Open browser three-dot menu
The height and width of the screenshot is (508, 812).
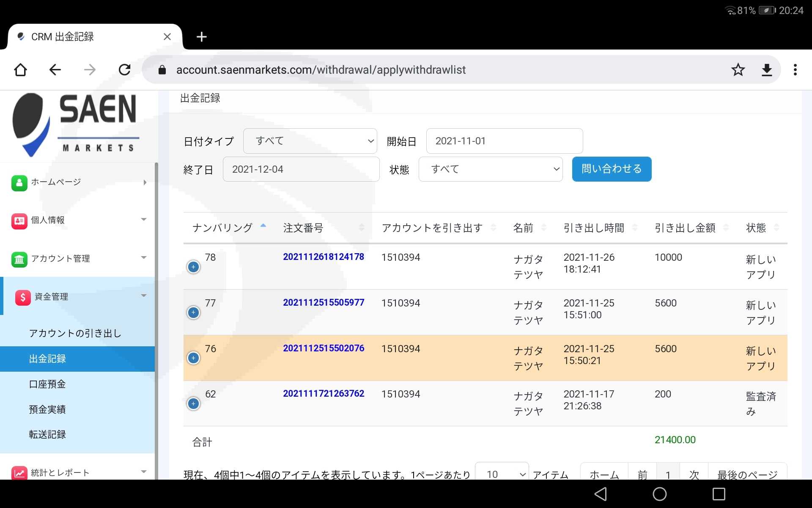click(x=795, y=70)
